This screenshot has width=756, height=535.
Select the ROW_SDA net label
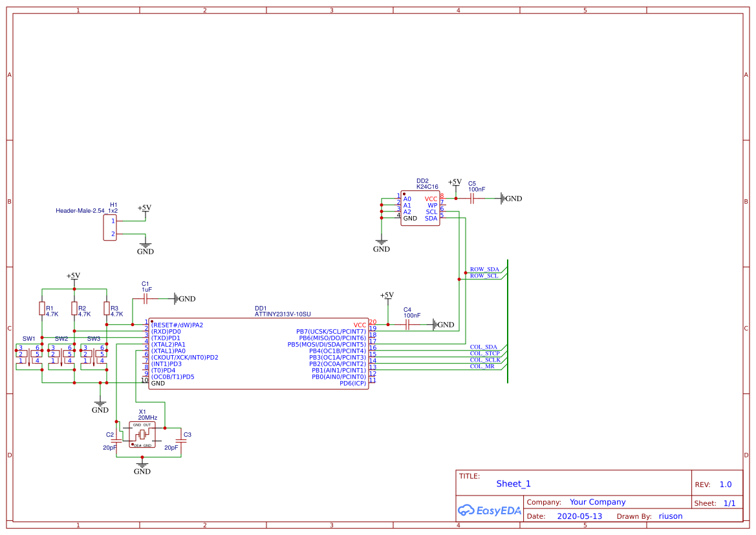(484, 269)
